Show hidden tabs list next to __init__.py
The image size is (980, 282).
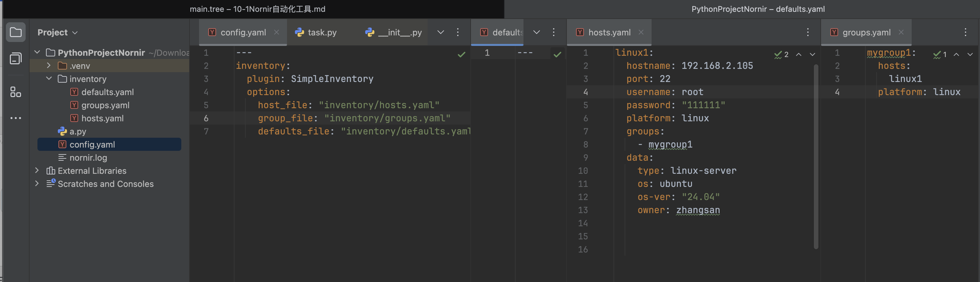pyautogui.click(x=440, y=32)
